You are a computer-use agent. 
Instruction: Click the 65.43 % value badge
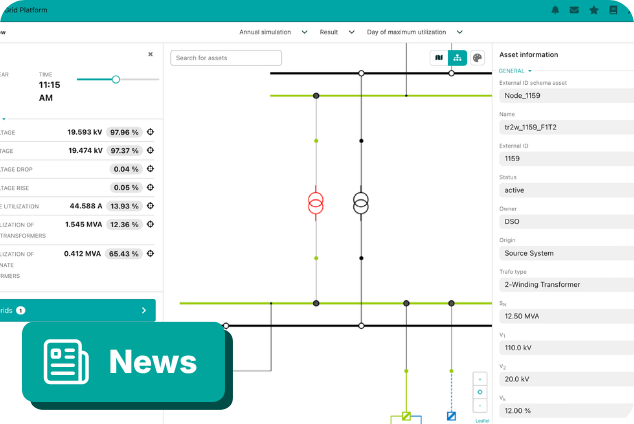[x=124, y=254]
